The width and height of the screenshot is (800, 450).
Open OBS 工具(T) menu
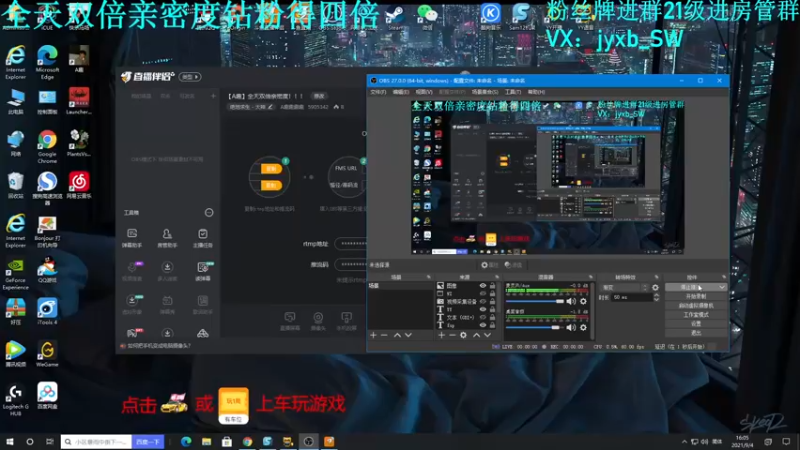513,92
